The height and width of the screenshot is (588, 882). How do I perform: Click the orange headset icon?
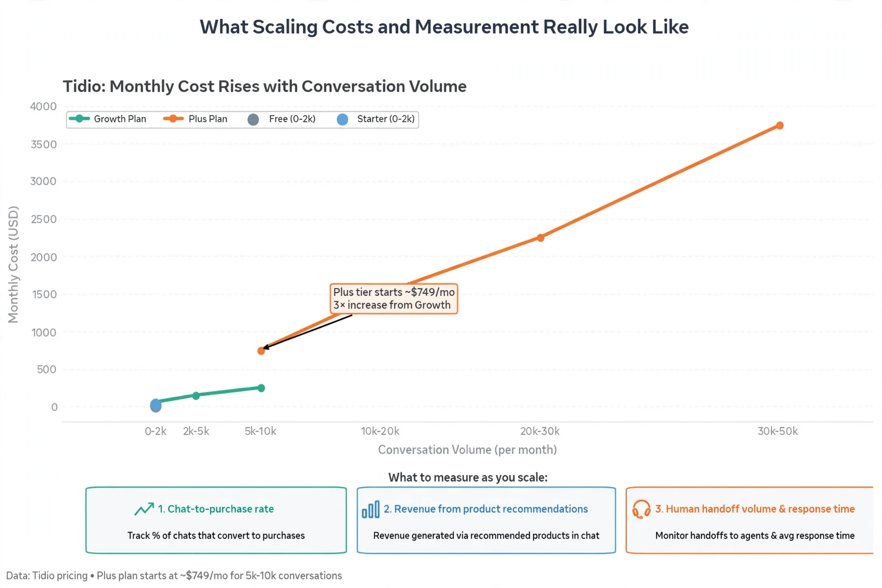pyautogui.click(x=641, y=509)
